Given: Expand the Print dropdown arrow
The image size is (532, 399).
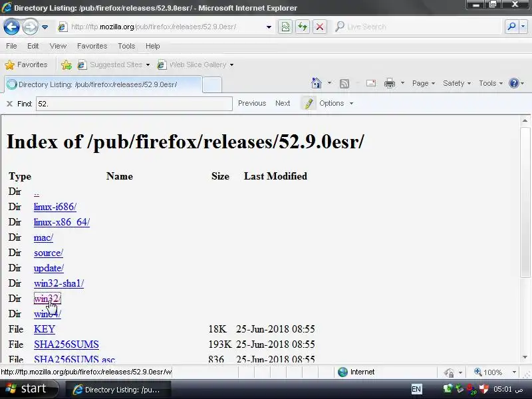Looking at the screenshot, I should pyautogui.click(x=402, y=83).
